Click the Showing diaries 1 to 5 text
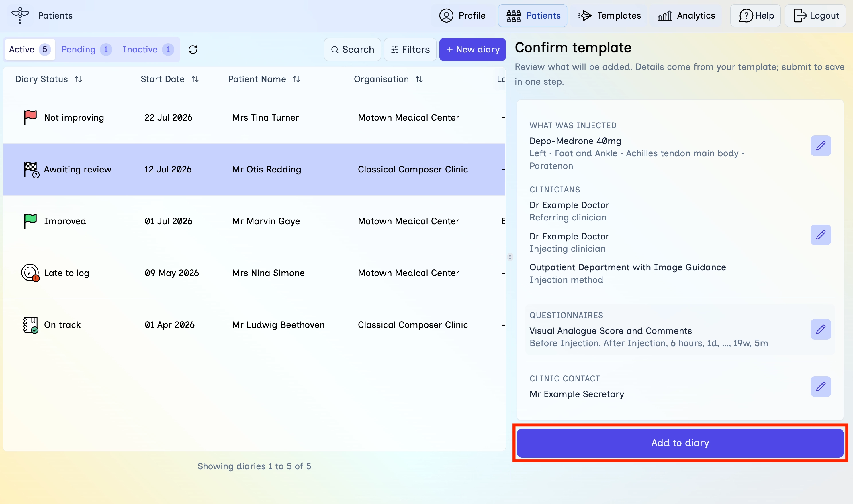The height and width of the screenshot is (504, 853). pos(254,466)
